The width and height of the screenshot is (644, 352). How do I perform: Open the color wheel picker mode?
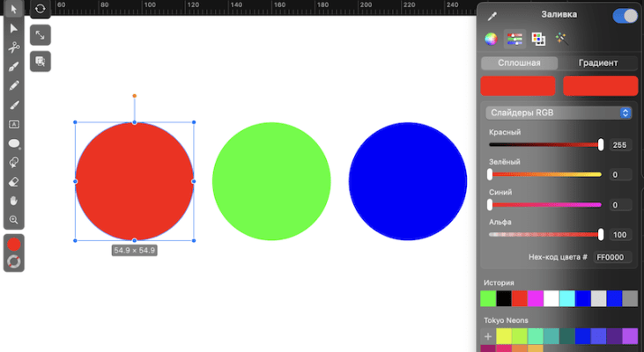pos(492,39)
